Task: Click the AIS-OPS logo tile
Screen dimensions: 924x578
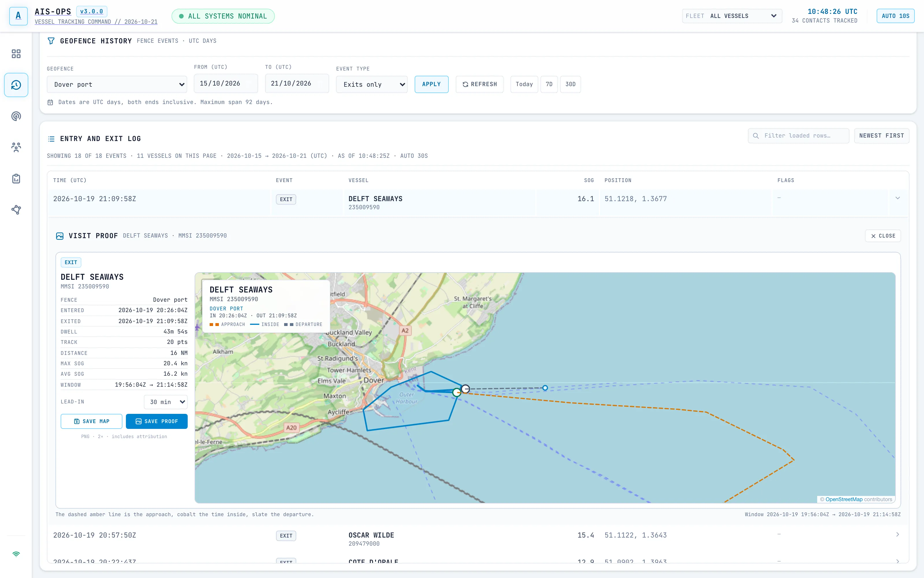Action: [x=18, y=16]
